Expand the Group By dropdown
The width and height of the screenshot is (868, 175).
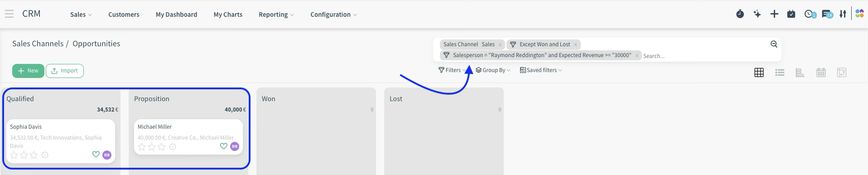[493, 70]
